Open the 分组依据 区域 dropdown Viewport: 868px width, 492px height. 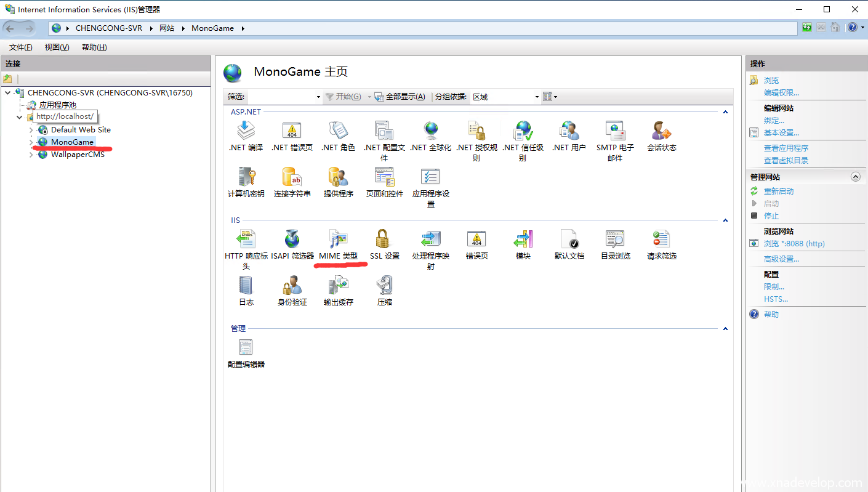pyautogui.click(x=505, y=97)
